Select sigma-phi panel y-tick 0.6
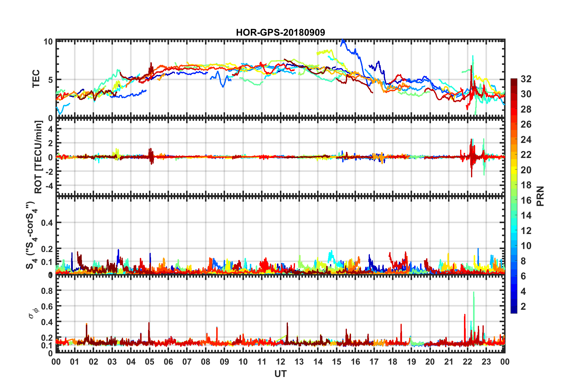The image size is (561, 392). (x=47, y=307)
